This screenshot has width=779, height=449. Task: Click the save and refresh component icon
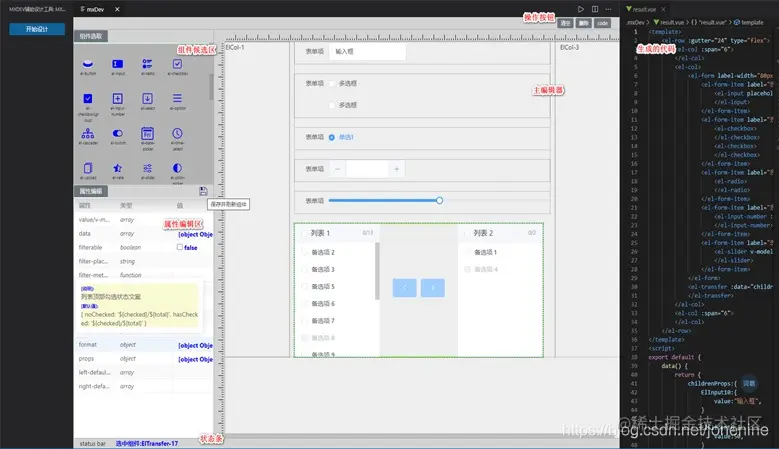tap(203, 191)
